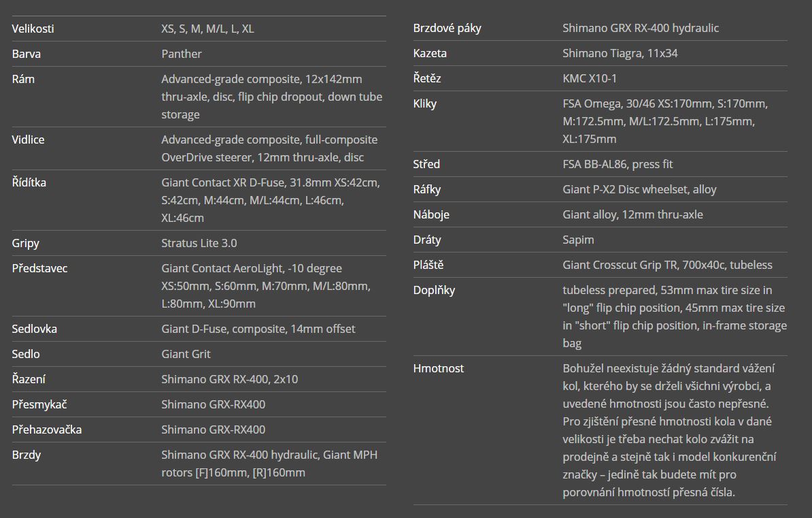Screen dimensions: 812x518
Task: Select the Panther color value
Action: click(182, 54)
